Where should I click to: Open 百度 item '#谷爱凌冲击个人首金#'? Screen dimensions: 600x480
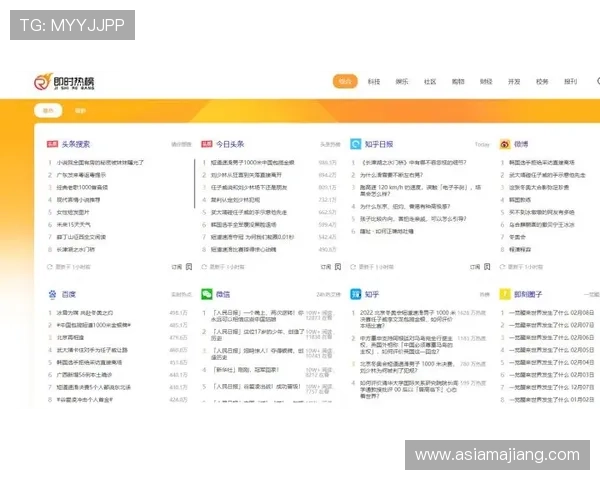pos(85,399)
